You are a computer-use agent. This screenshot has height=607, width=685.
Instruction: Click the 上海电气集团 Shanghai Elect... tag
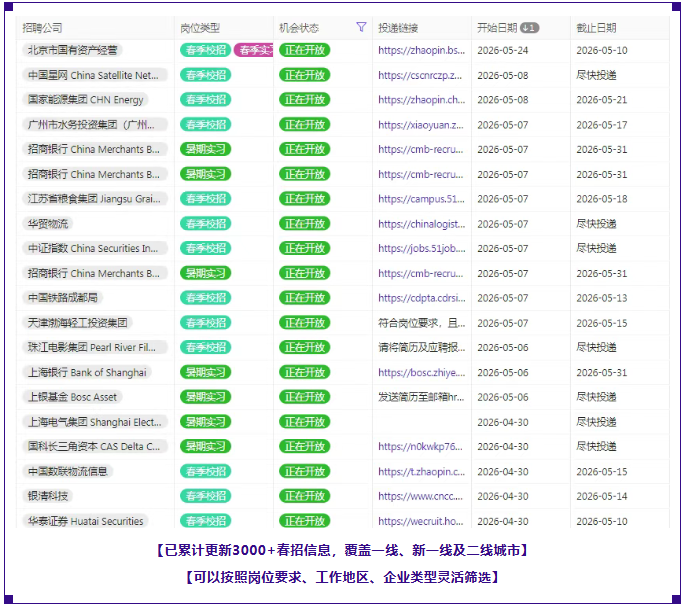pyautogui.click(x=95, y=422)
